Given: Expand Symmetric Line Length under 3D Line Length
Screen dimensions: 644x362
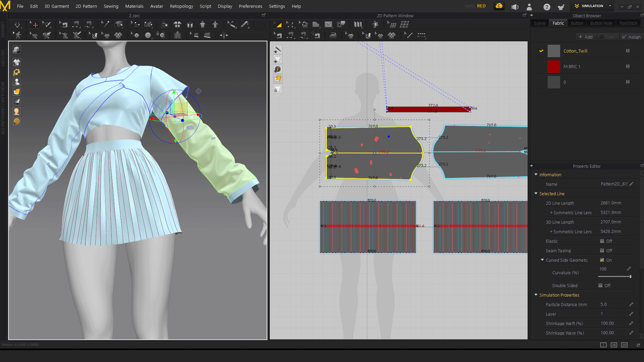Looking at the screenshot, I should coord(551,232).
